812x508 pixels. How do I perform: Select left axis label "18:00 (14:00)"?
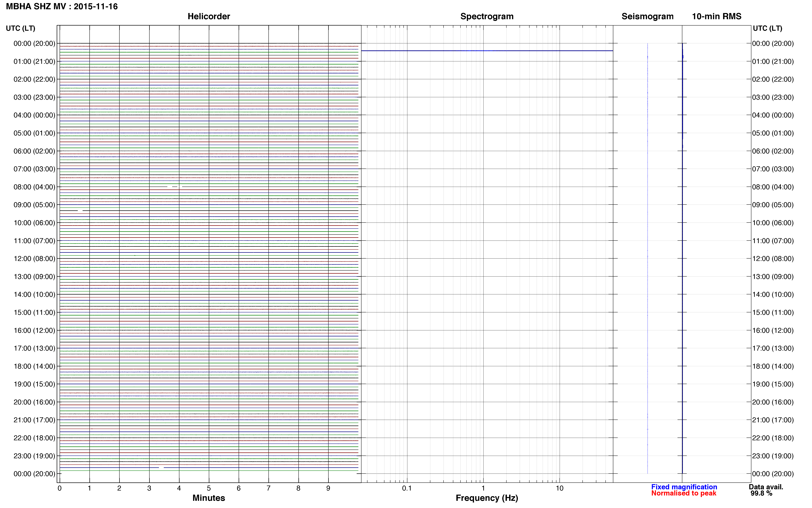coord(34,366)
